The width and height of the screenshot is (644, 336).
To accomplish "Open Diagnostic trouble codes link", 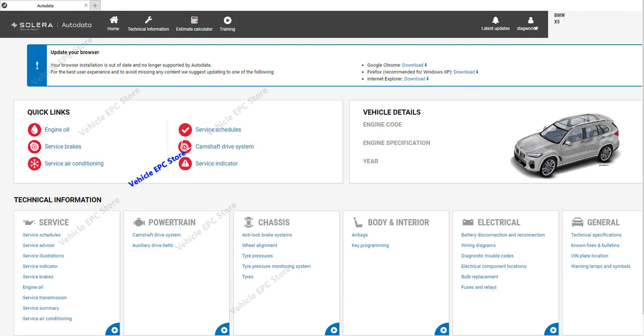I will tap(487, 256).
